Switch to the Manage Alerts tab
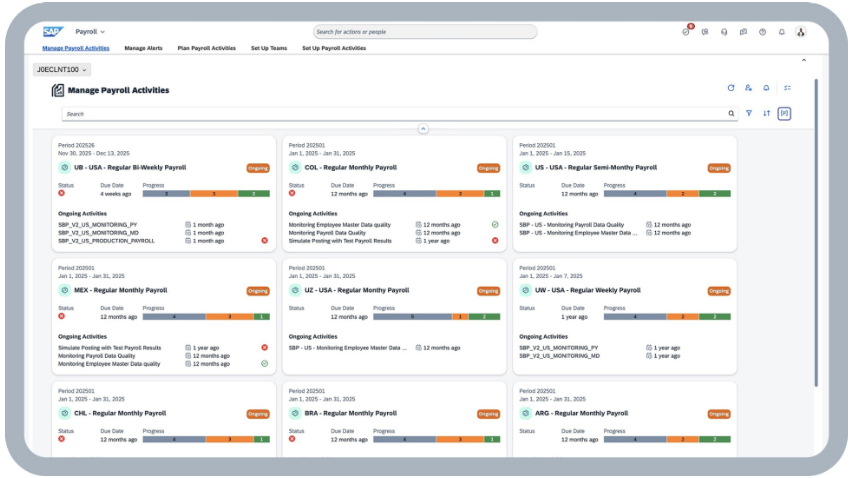 [x=143, y=48]
